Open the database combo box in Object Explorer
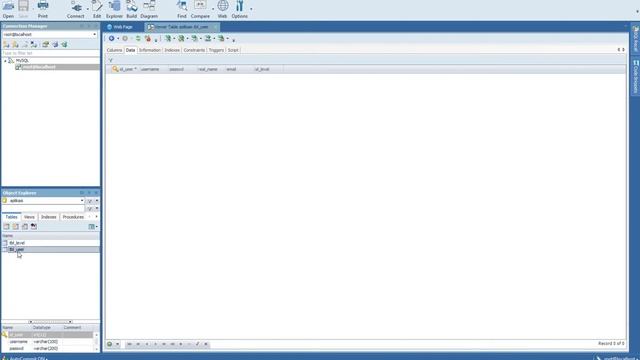Screen dimensions: 640x360 [x=43, y=201]
